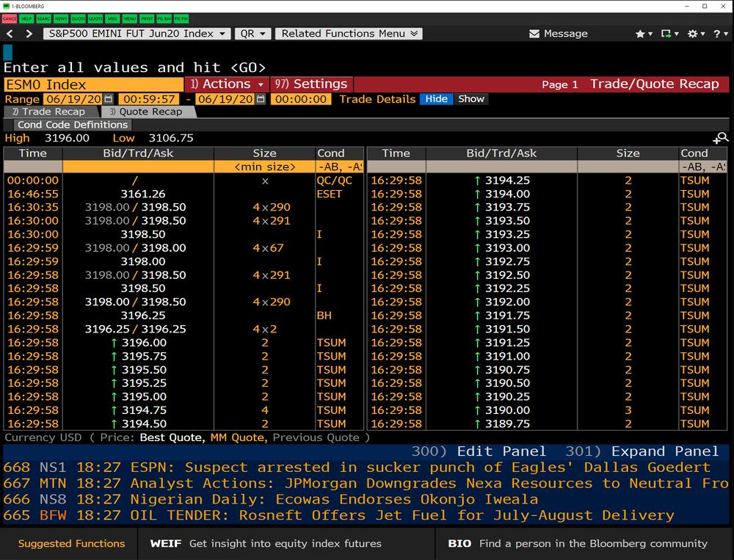The image size is (734, 560).
Task: Click the start time field 00:59:57
Action: click(x=149, y=99)
